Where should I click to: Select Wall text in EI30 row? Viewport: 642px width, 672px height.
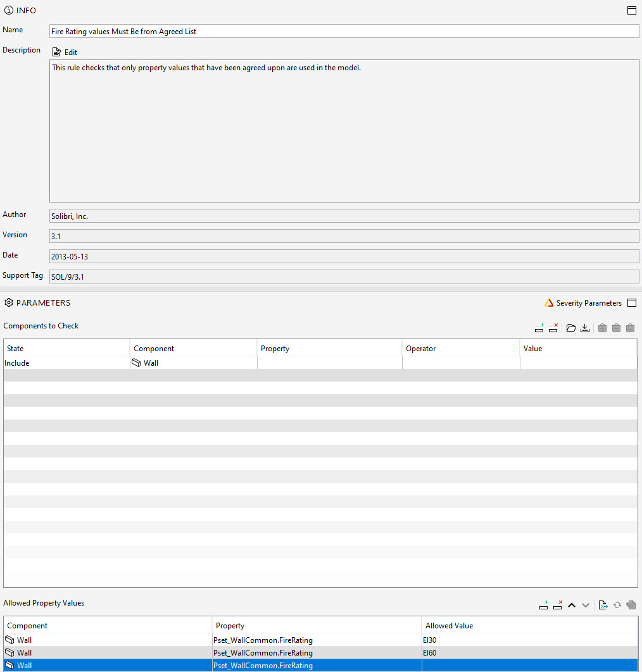pos(25,640)
